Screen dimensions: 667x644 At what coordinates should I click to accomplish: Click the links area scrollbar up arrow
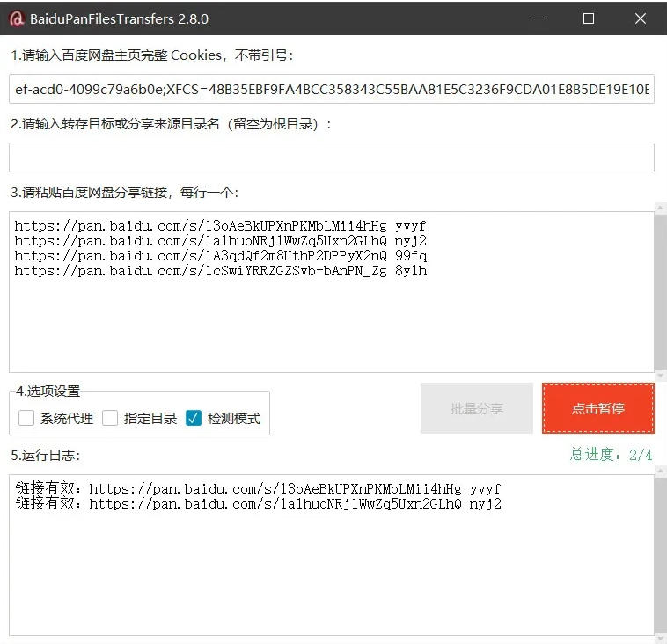tap(660, 208)
